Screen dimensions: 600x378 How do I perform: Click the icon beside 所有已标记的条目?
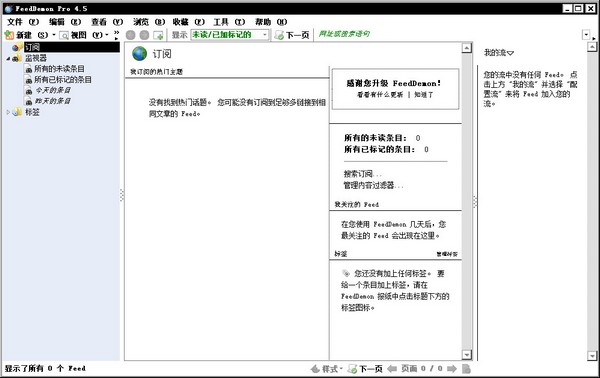(29, 80)
